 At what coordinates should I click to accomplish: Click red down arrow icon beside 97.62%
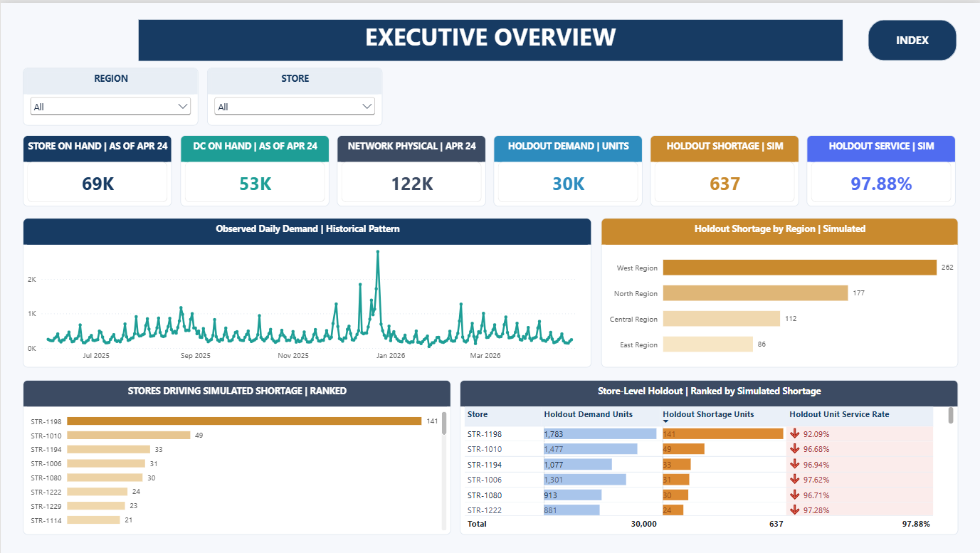[x=796, y=480]
